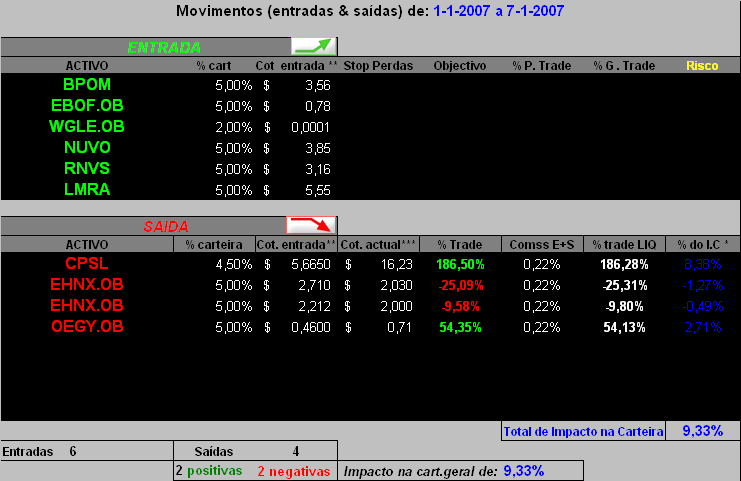Click LMRA entry price 5,55

318,190
